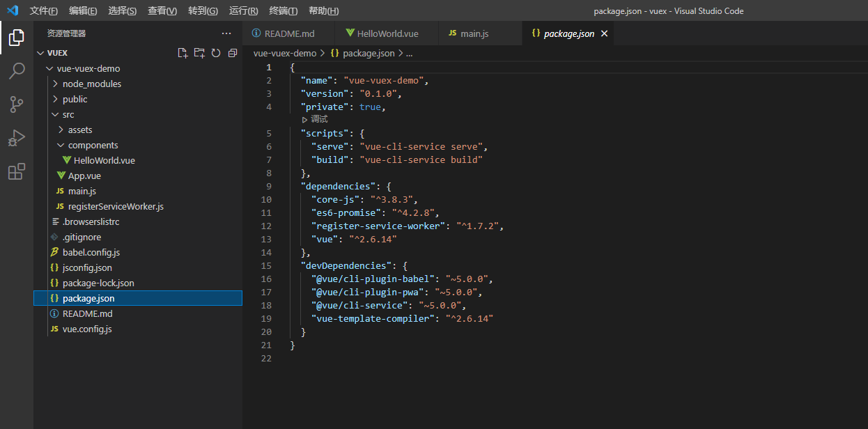
Task: Open the Source Control view
Action: (17, 104)
